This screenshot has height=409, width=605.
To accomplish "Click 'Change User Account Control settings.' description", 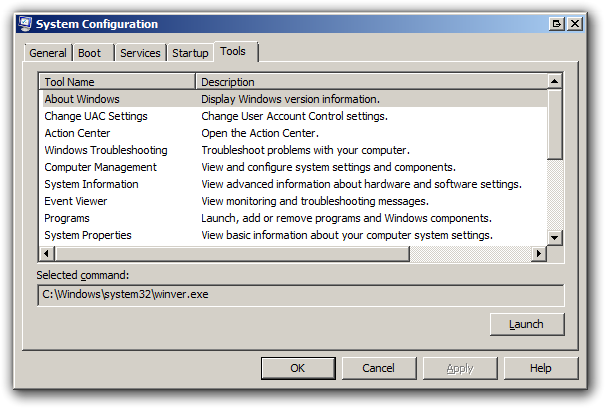I will click(294, 116).
